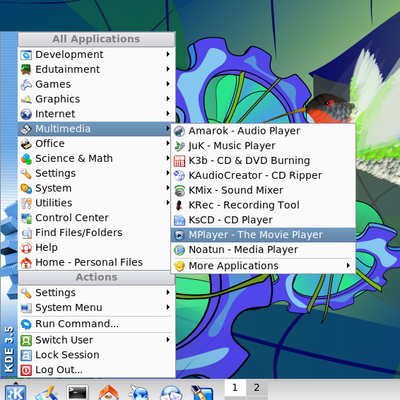
Task: Open the Games category
Action: pyautogui.click(x=96, y=84)
